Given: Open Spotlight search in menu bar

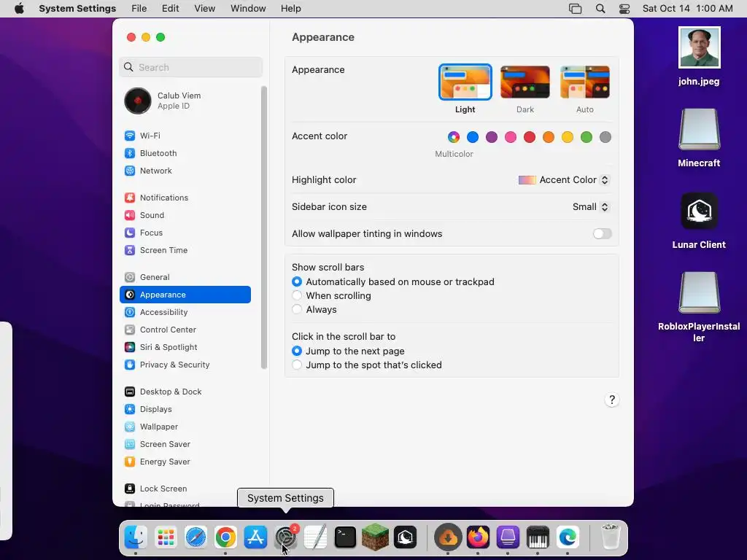Looking at the screenshot, I should [600, 9].
